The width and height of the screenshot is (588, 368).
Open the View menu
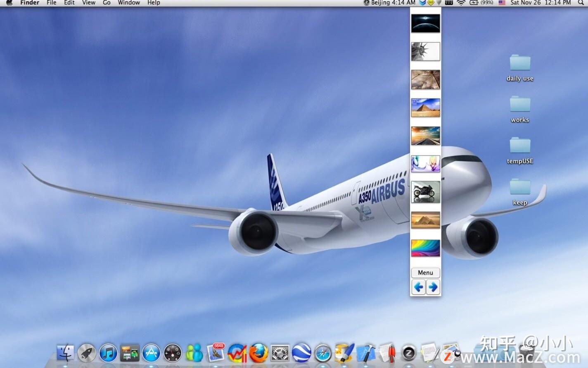pyautogui.click(x=89, y=2)
